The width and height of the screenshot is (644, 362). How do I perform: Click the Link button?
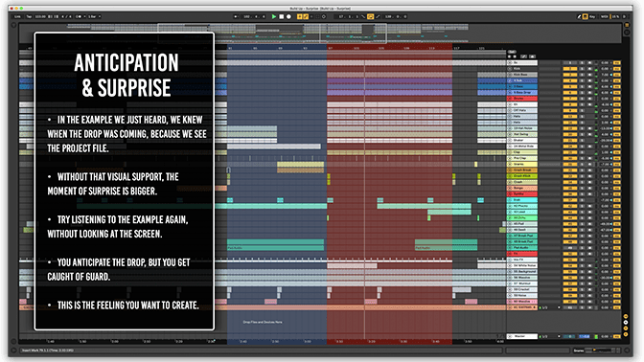point(17,17)
